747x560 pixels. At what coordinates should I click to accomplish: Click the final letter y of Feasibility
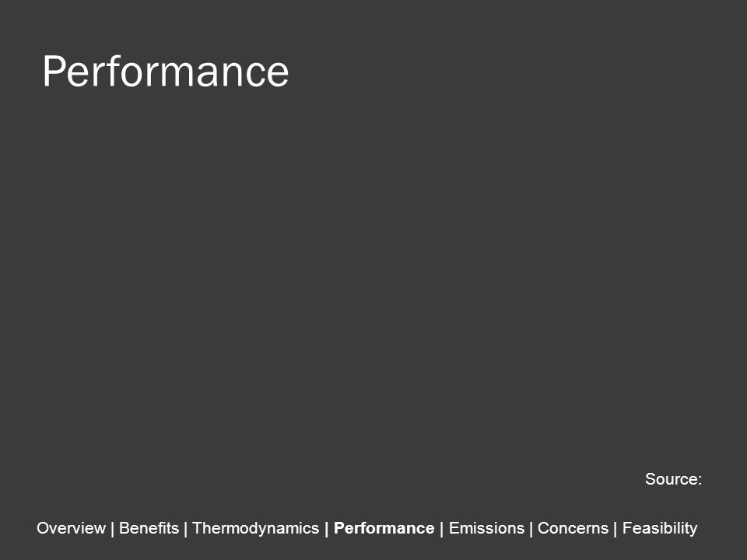click(x=693, y=530)
